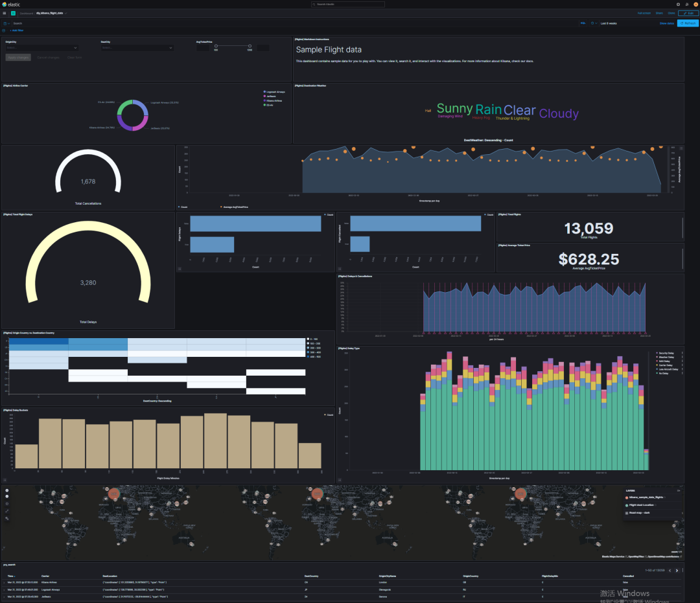Screen dimensions: 700x603
Task: Open saved query menu beside Search
Action: point(6,23)
